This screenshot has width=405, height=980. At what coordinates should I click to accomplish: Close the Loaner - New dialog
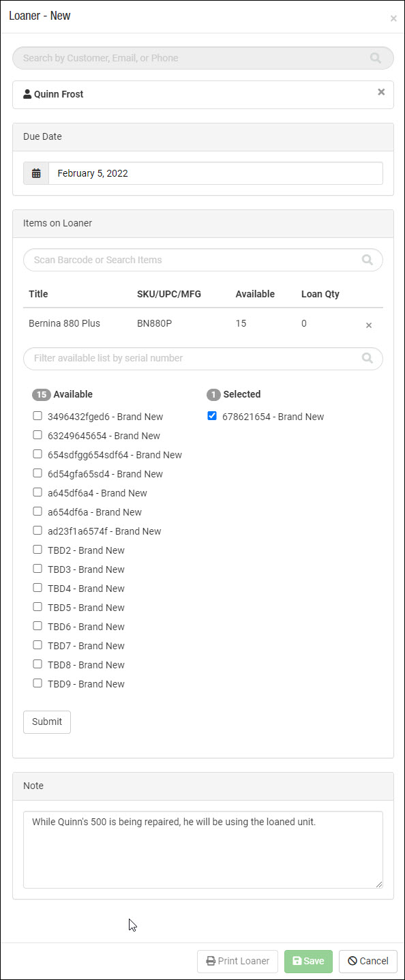point(393,18)
